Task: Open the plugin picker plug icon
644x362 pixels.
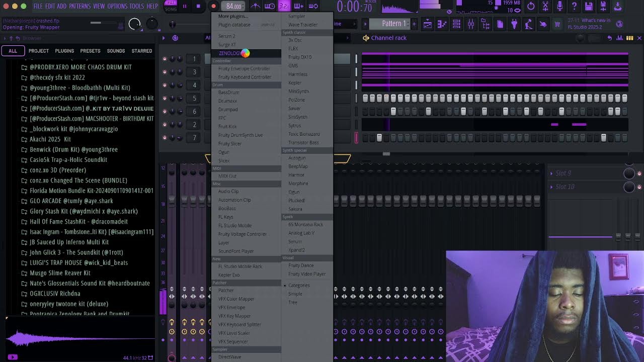Action: tap(514, 24)
